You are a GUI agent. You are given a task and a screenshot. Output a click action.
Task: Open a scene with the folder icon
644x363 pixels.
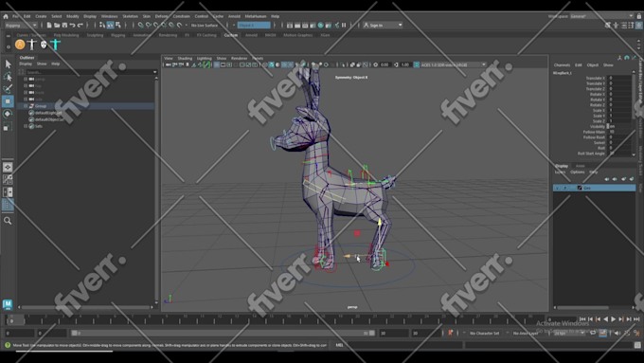57,26
